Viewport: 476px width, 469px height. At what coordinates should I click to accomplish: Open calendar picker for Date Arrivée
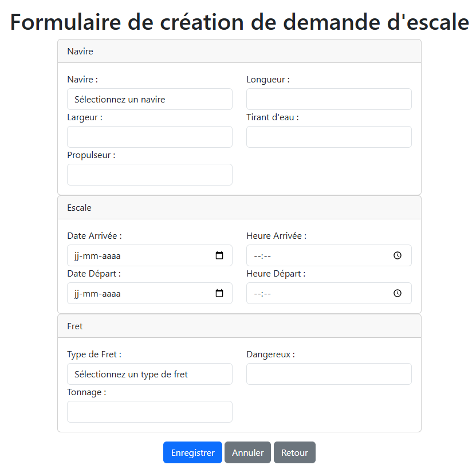[x=219, y=256]
